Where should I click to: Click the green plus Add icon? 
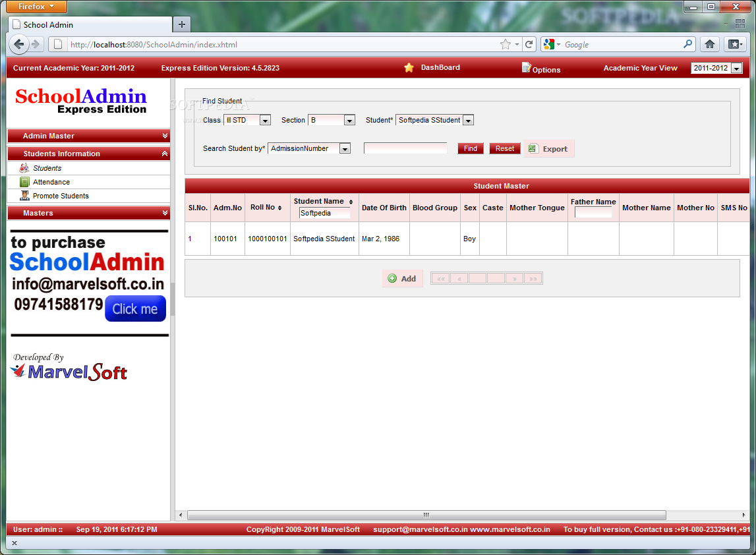pyautogui.click(x=392, y=278)
